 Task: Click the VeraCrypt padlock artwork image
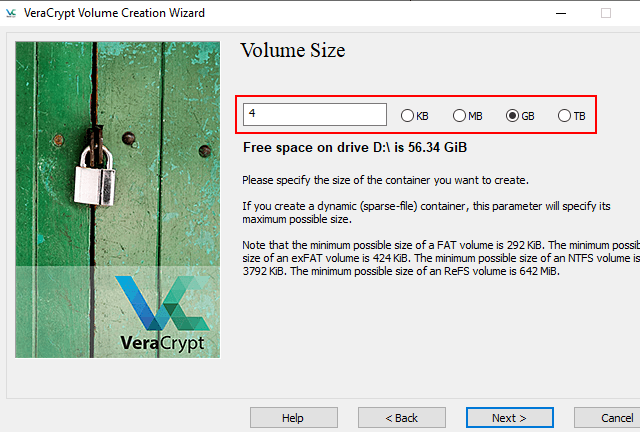[x=118, y=200]
